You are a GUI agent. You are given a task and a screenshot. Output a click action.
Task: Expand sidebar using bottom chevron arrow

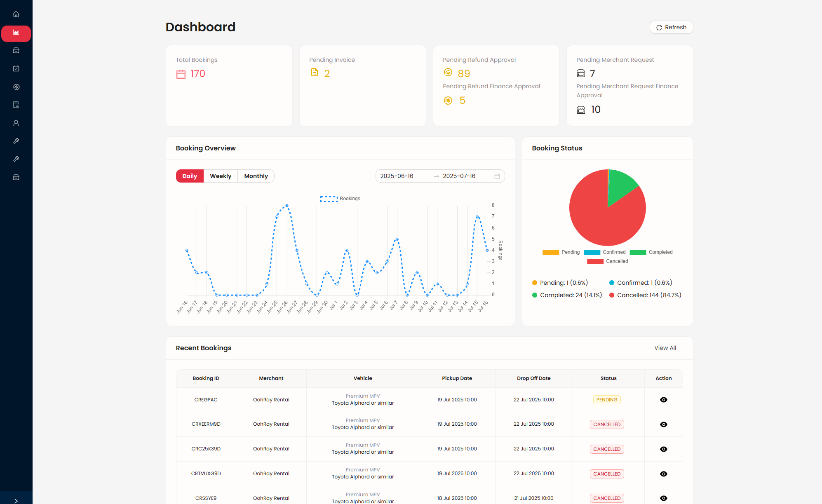point(16,501)
